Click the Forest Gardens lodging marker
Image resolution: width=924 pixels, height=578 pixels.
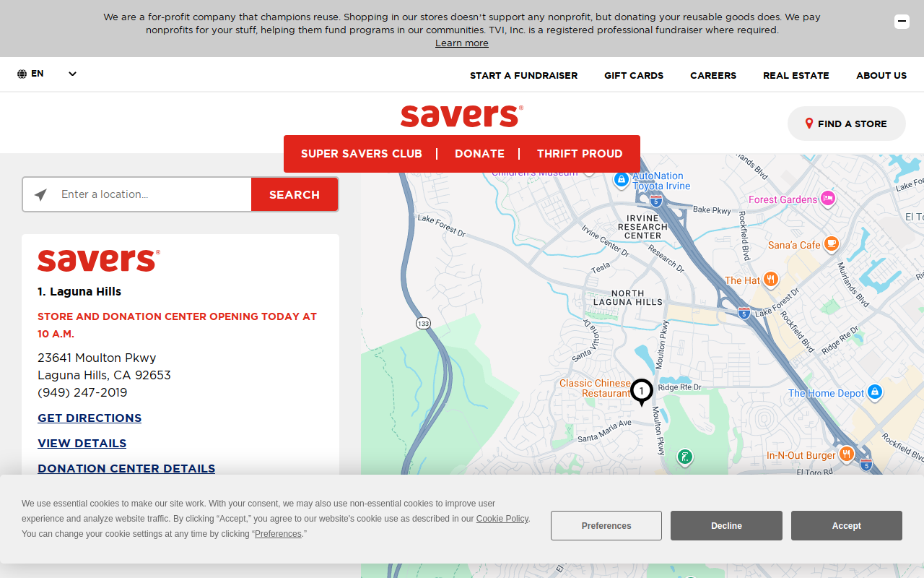point(828,199)
